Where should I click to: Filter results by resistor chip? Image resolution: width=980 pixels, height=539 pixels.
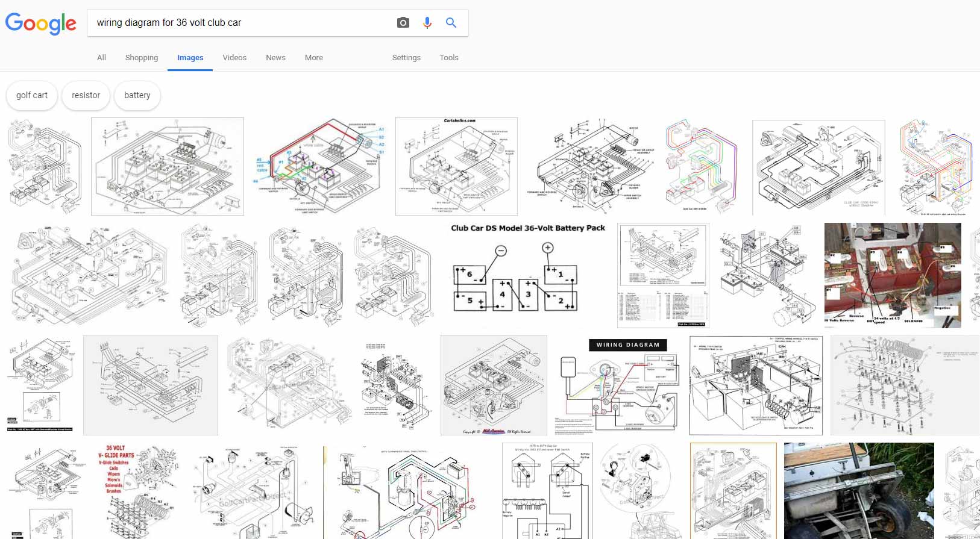(86, 95)
